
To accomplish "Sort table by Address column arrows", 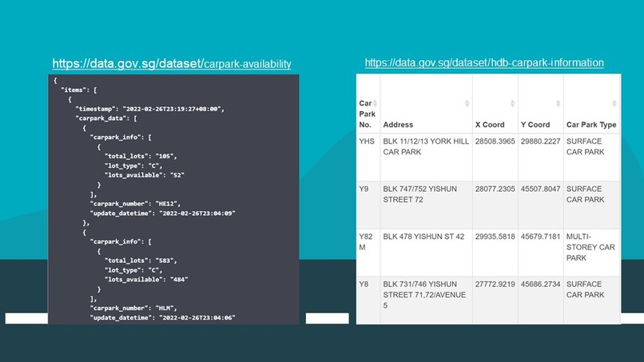I will (x=467, y=104).
